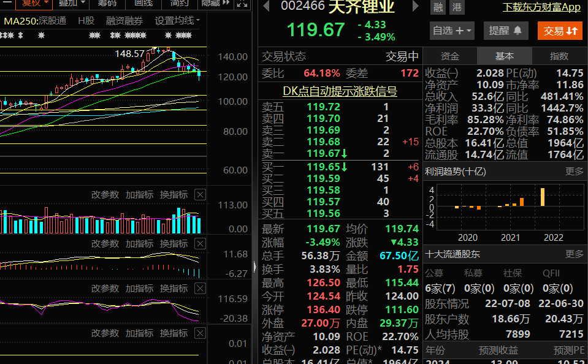588x364 pixels.
Task: Click the 融资融券 link
Action: click(x=124, y=21)
